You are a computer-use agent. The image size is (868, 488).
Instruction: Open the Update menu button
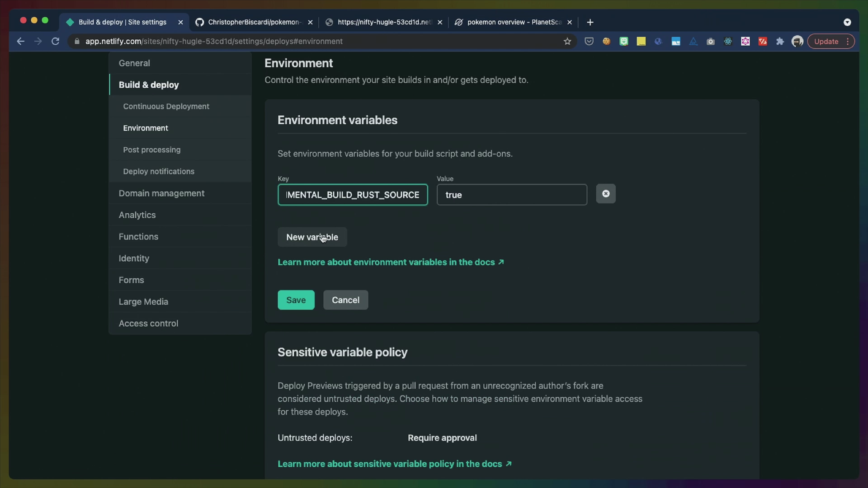(x=831, y=42)
